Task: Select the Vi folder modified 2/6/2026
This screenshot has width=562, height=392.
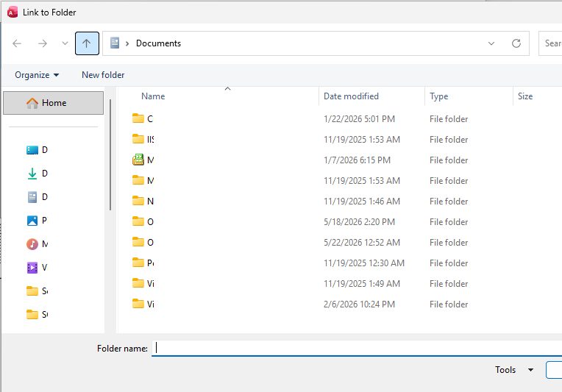Action: click(143, 304)
